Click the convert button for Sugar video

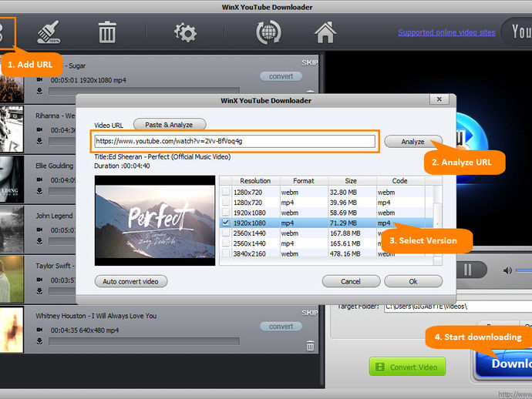click(x=281, y=76)
